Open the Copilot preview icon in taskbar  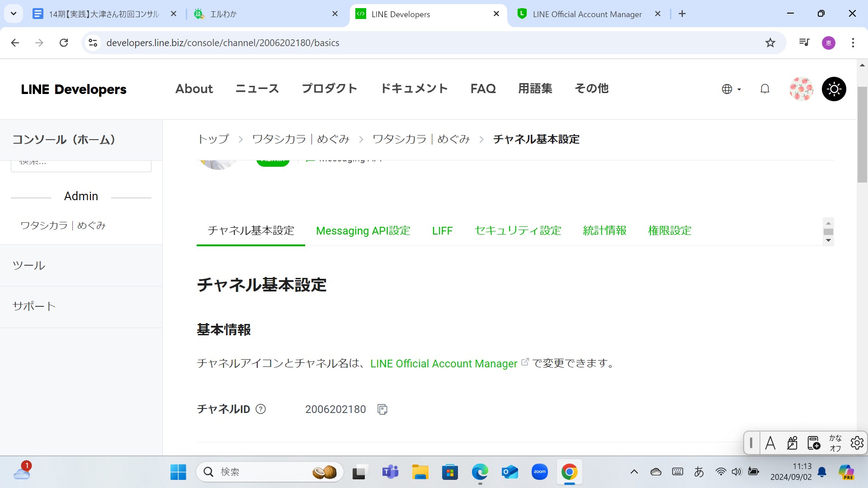point(846,472)
